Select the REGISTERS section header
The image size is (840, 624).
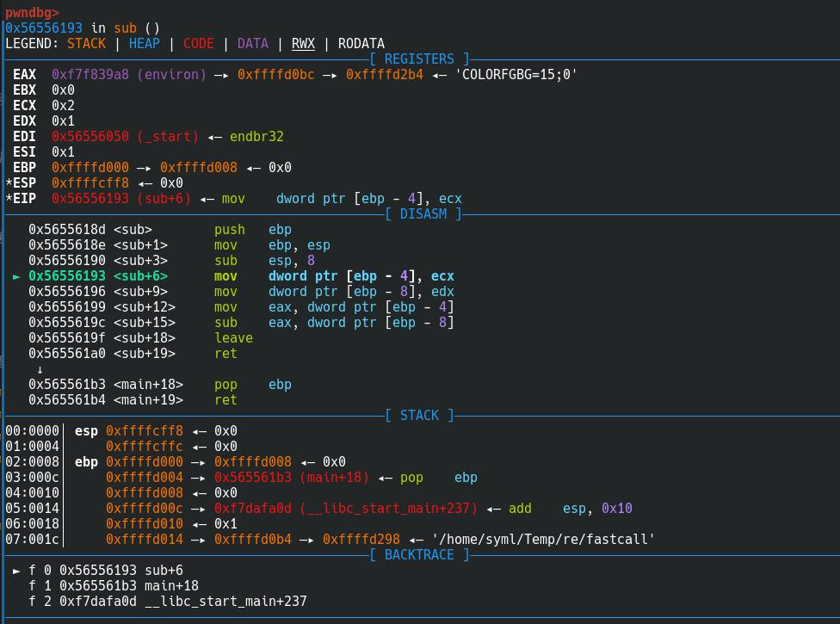click(419, 59)
